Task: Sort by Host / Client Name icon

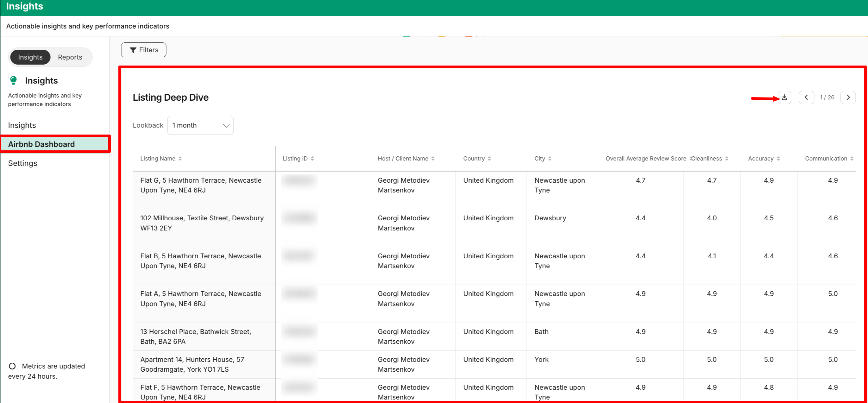Action: [x=433, y=159]
